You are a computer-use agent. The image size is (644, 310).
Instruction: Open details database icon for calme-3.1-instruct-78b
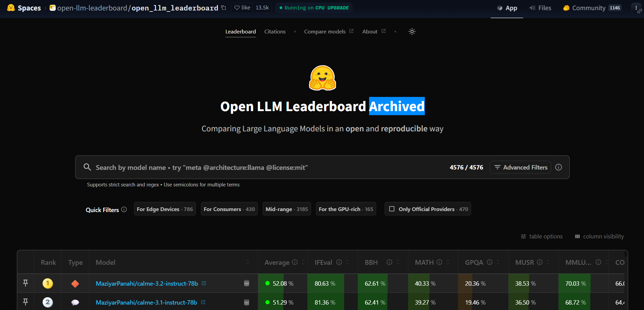point(247,302)
